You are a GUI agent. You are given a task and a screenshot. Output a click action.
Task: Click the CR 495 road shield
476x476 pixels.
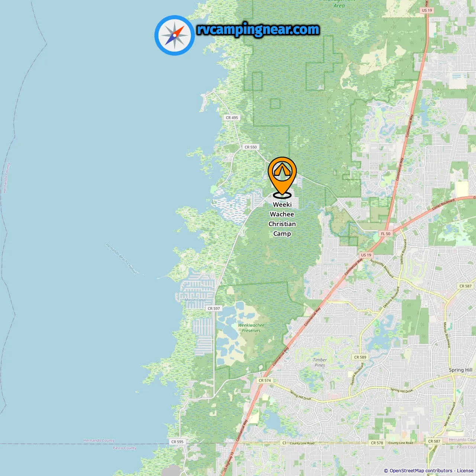(x=232, y=118)
